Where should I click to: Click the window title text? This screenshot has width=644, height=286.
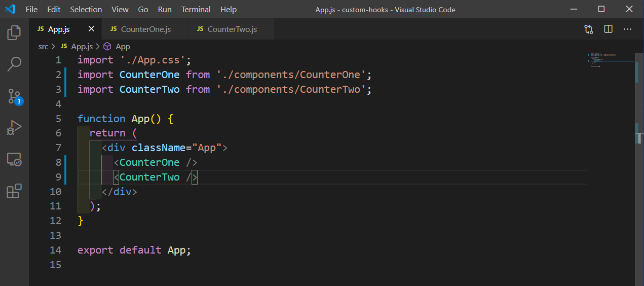pyautogui.click(x=386, y=9)
